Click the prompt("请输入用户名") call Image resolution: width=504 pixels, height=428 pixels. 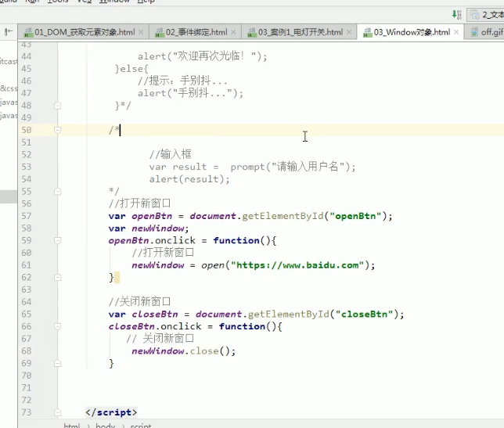[x=290, y=167]
